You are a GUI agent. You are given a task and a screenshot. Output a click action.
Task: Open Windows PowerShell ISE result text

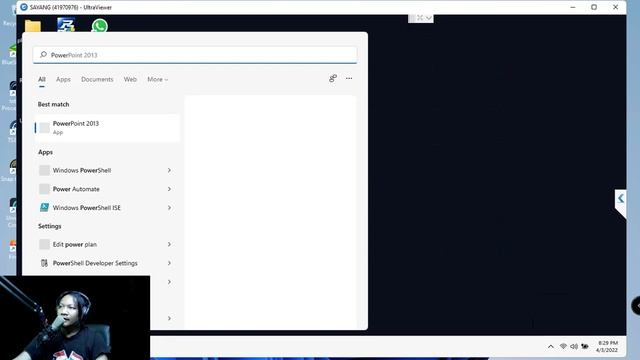pos(87,208)
